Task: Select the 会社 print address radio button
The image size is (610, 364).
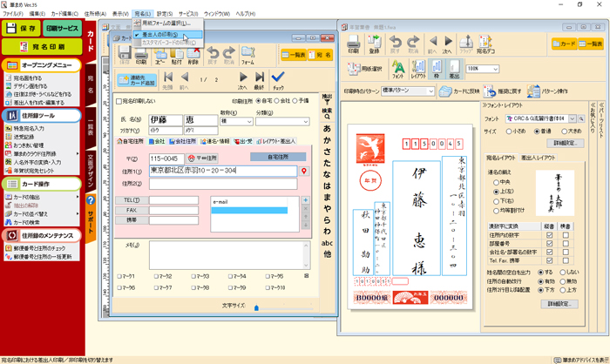Action: click(276, 102)
